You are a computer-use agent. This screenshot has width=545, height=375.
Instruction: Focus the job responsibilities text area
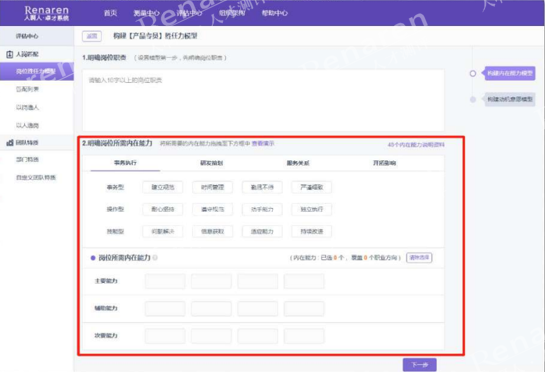(263, 100)
